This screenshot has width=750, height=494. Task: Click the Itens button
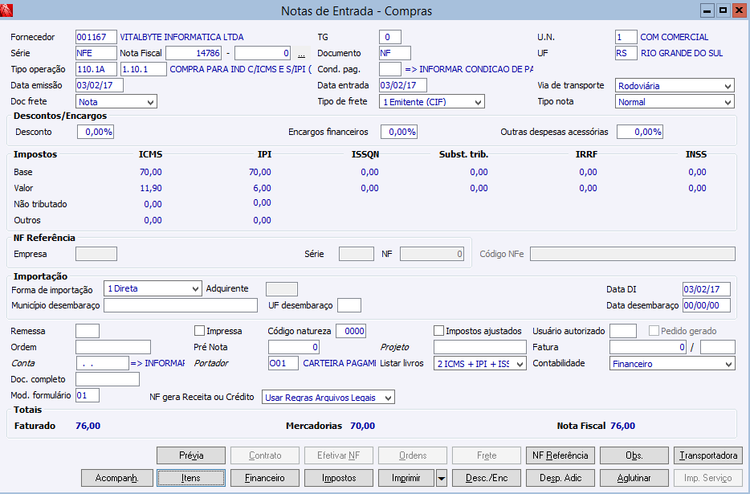pyautogui.click(x=191, y=478)
